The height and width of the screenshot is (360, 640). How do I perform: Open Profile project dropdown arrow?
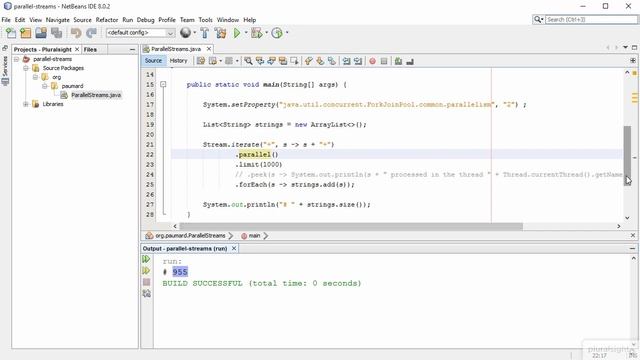coord(287,33)
